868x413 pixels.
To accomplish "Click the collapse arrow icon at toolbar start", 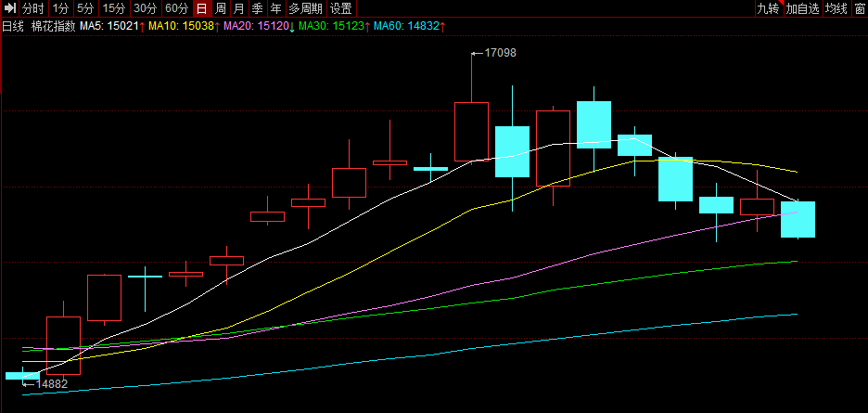I will [x=9, y=7].
